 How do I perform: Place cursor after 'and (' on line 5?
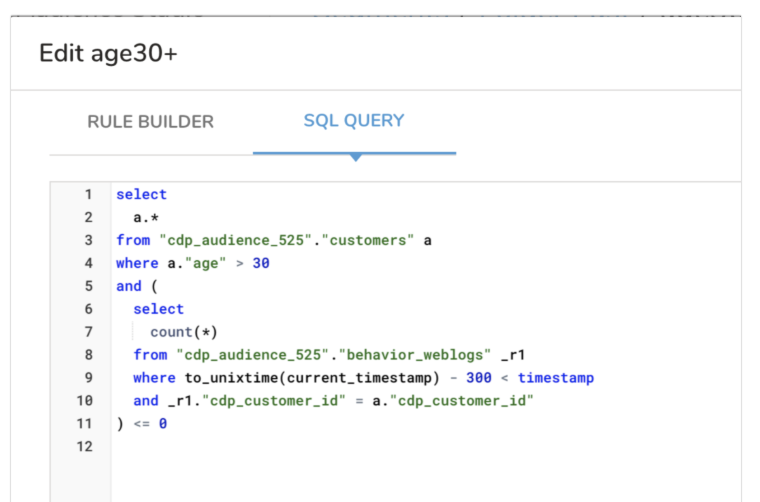click(x=162, y=287)
